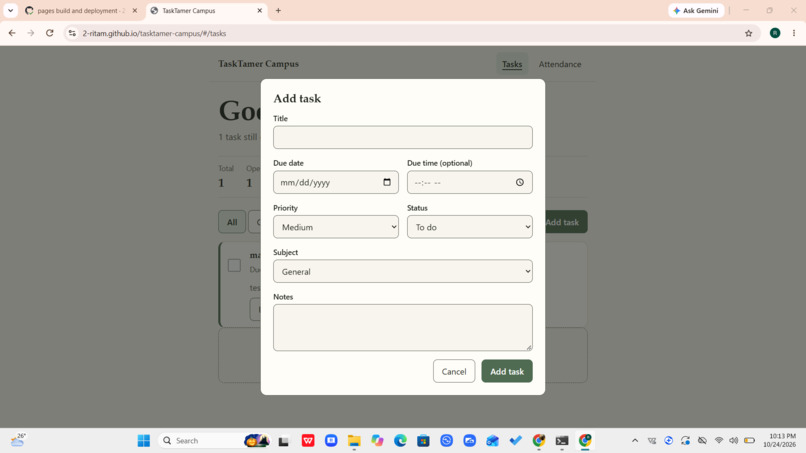Open the clock and date in taskbar
806x453 pixels.
(x=779, y=440)
